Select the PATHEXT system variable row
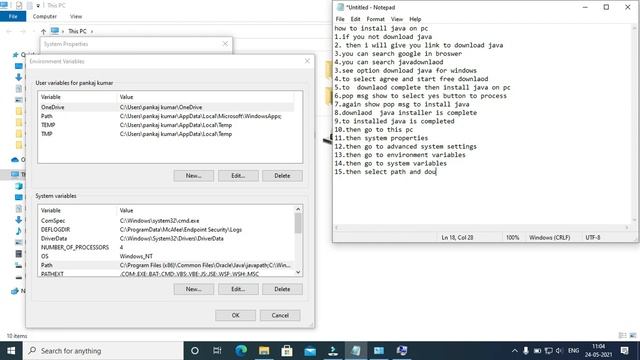Viewport: 640px width, 360px height. pos(166,273)
